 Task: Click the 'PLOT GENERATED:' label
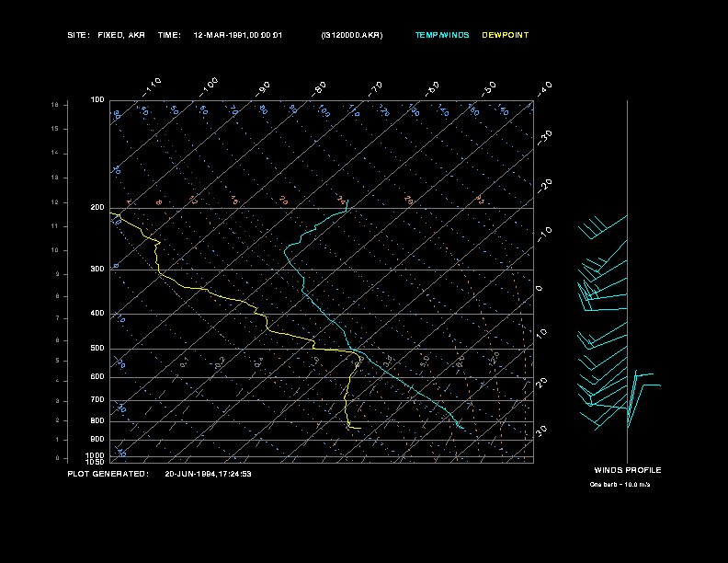(x=108, y=474)
